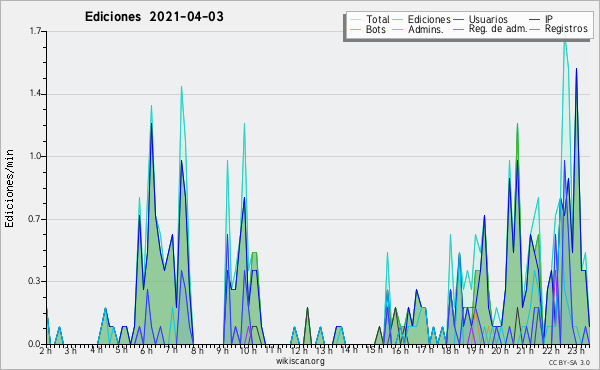Click the Total legend color line

(x=355, y=20)
